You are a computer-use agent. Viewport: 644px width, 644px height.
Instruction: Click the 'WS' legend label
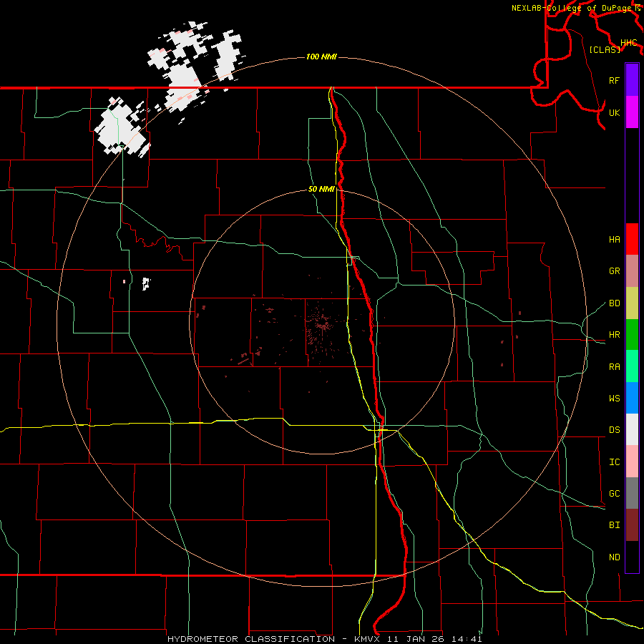[x=614, y=399]
